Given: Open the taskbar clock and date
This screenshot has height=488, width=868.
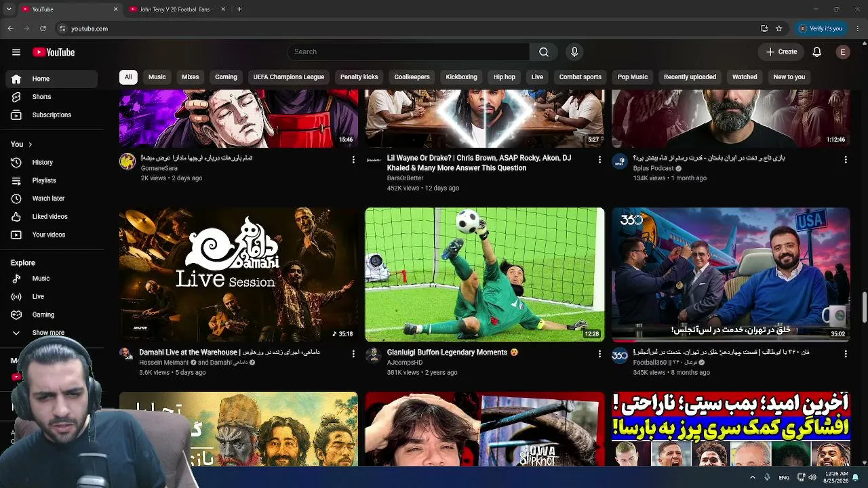Looking at the screenshot, I should click(835, 478).
